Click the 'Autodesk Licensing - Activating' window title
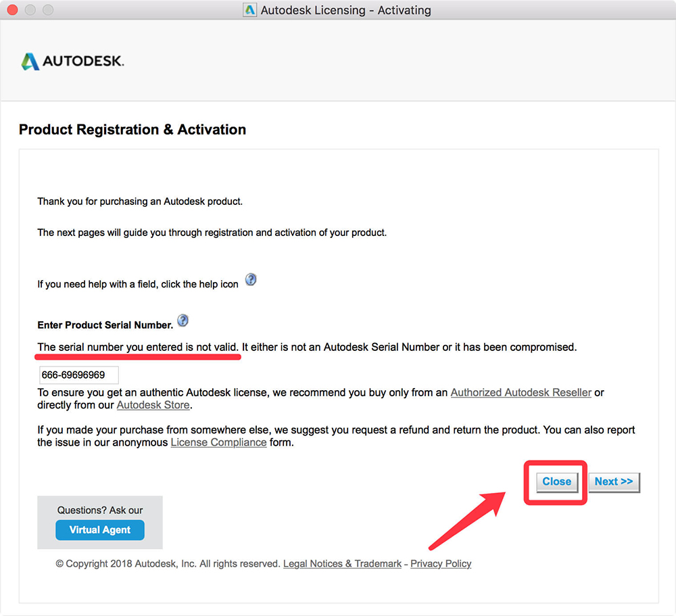Screen dimensions: 676x616 click(345, 10)
